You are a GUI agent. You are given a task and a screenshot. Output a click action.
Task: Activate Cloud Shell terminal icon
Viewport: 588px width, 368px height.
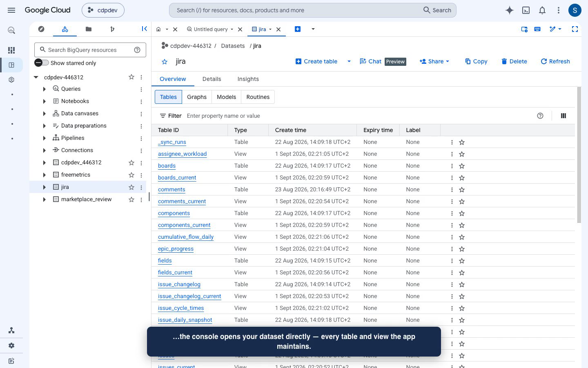coord(526,10)
